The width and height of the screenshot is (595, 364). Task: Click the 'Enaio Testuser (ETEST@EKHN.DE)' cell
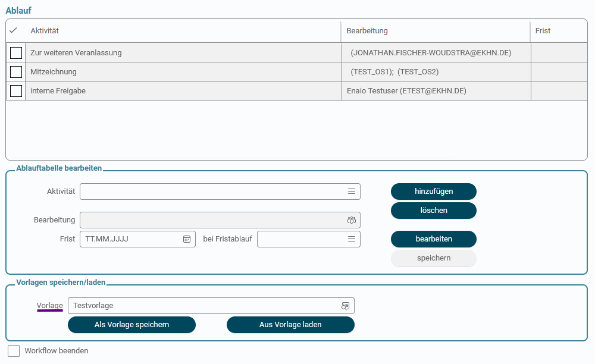pos(436,90)
